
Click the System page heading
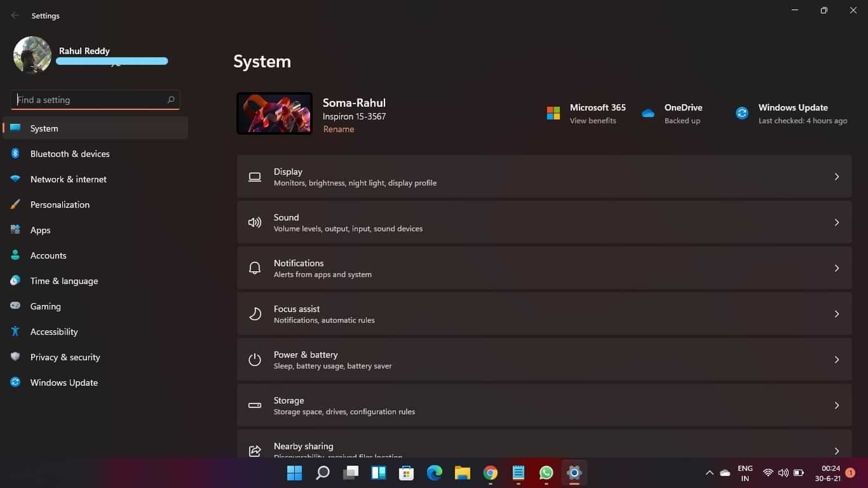point(262,62)
